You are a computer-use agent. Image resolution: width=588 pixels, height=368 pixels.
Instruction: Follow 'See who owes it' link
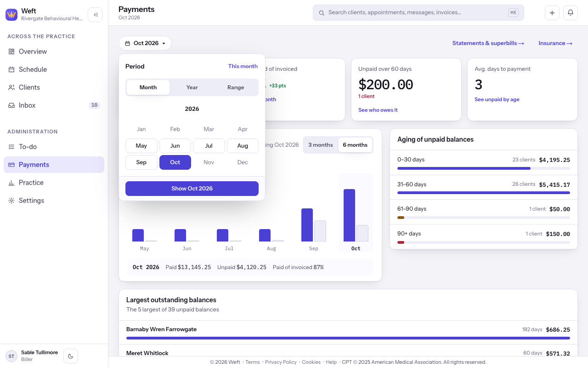[x=378, y=110]
